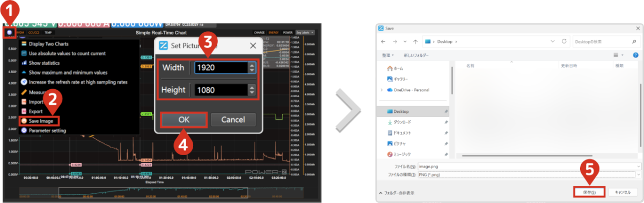Switch to the TEMP chart tab
This screenshot has width=644, height=203.
click(x=48, y=33)
